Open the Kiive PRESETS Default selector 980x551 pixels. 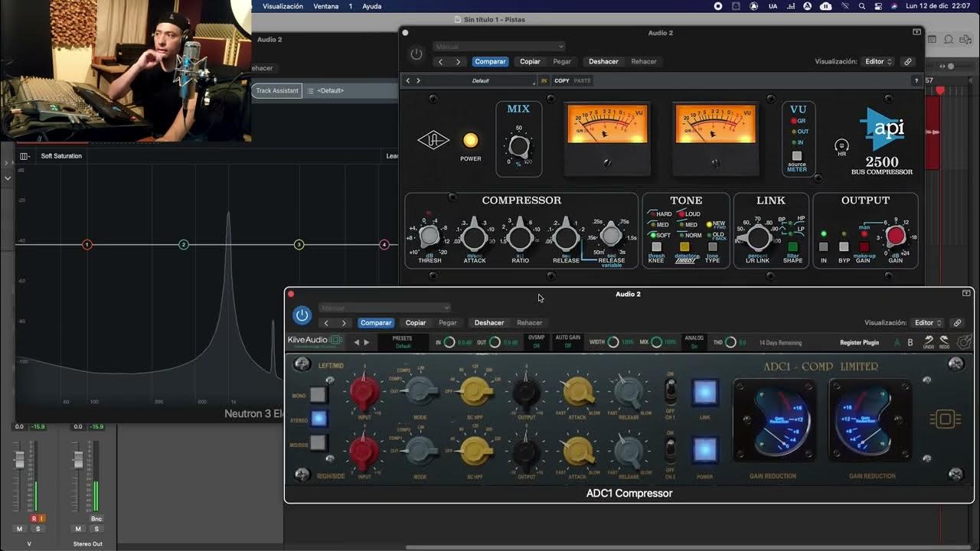(402, 342)
